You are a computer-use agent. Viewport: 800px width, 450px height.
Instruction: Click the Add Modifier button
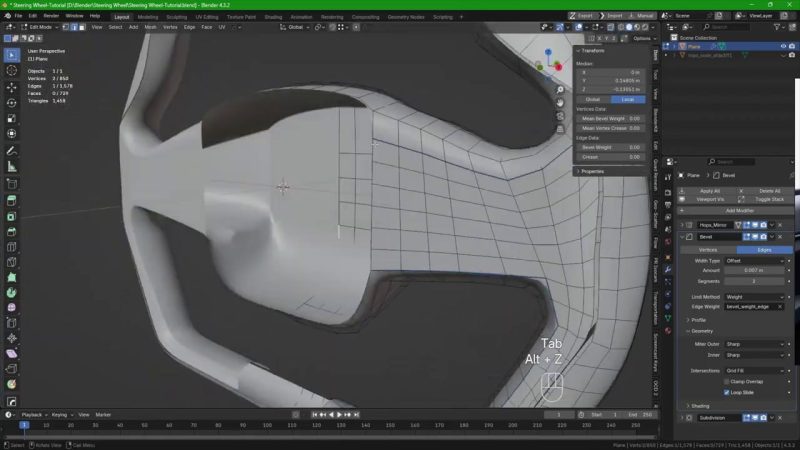(738, 211)
